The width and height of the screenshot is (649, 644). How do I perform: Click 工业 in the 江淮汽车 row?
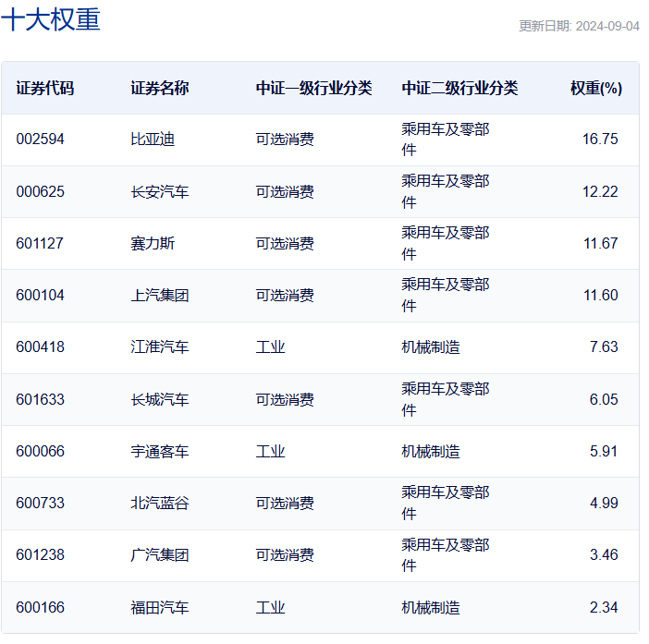coord(270,347)
